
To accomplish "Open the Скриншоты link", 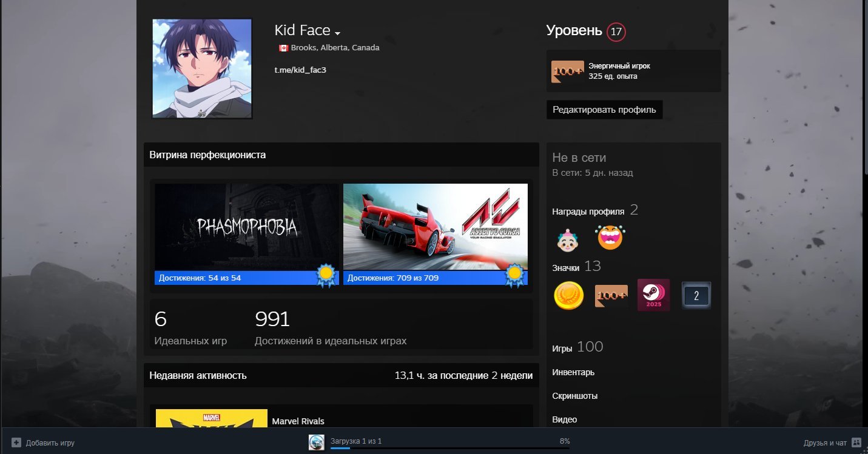I will click(x=575, y=396).
